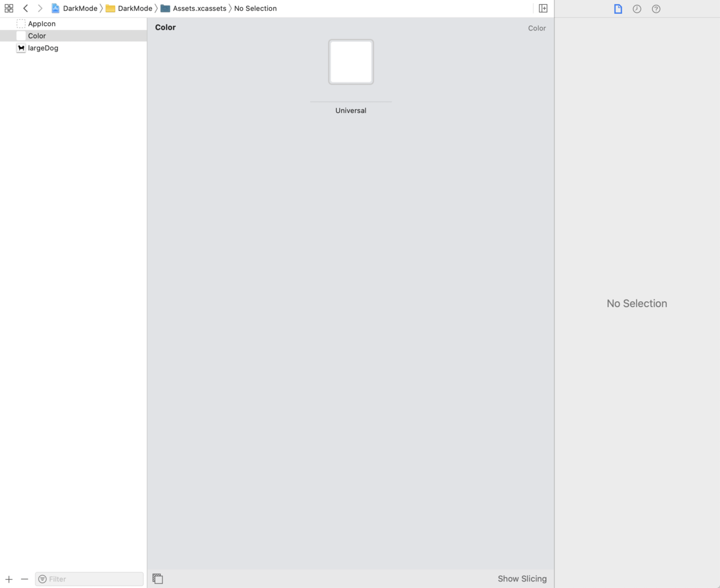This screenshot has width=720, height=588.
Task: Remove selected asset with minus button
Action: (x=25, y=579)
